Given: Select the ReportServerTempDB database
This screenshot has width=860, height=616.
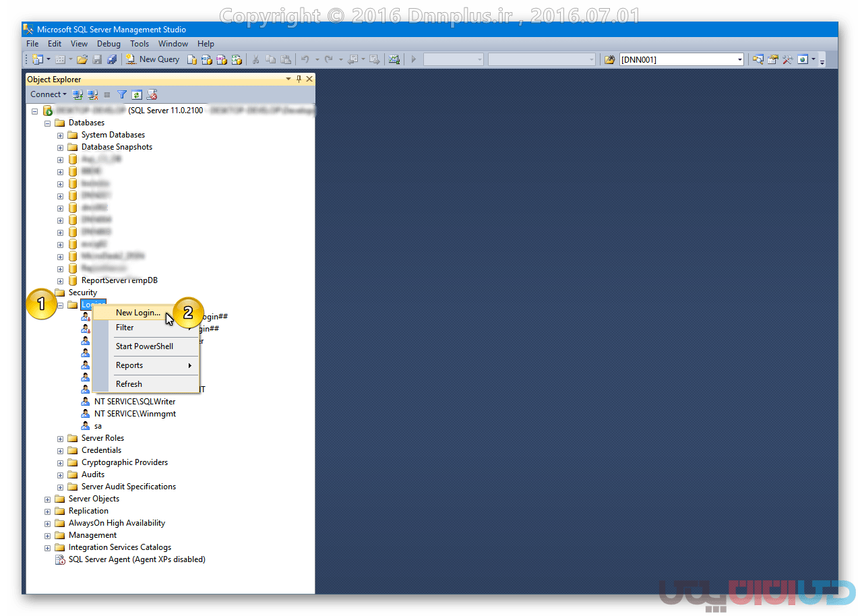Looking at the screenshot, I should (x=119, y=280).
